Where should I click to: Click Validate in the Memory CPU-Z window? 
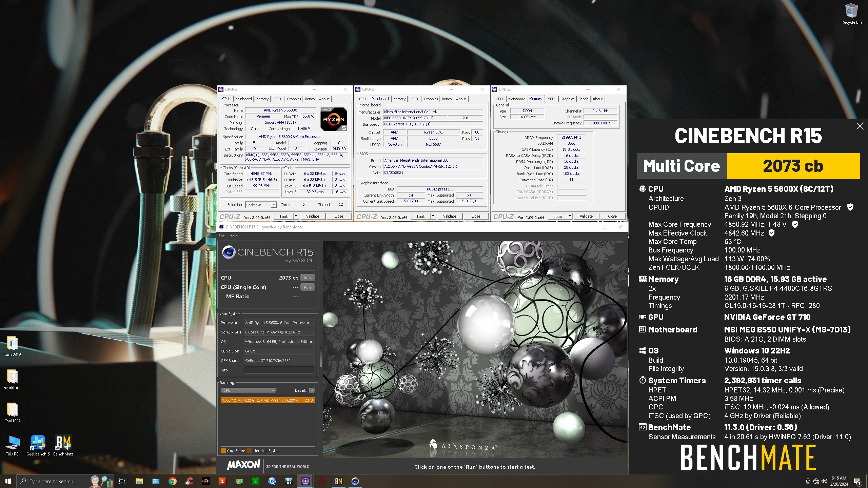click(x=586, y=216)
